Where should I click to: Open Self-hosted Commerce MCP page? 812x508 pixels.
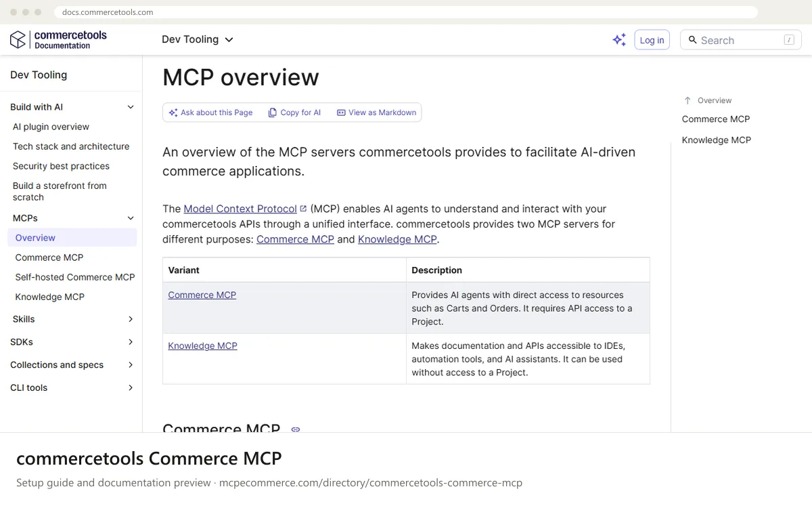(x=75, y=277)
